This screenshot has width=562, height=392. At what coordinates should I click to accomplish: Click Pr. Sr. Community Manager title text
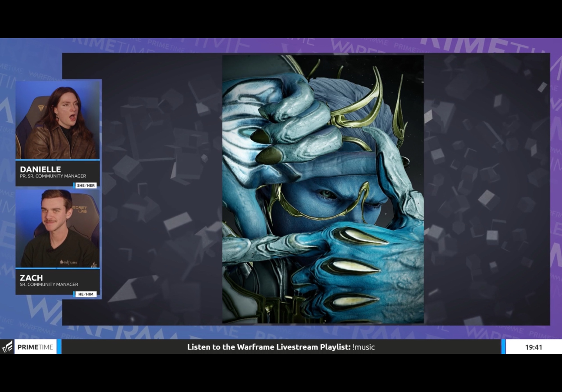(x=53, y=176)
